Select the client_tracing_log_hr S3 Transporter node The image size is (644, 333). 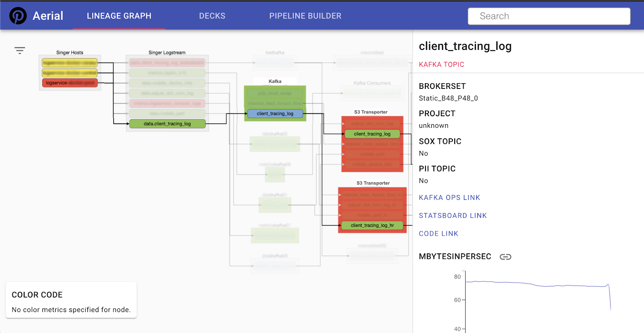coord(372,225)
